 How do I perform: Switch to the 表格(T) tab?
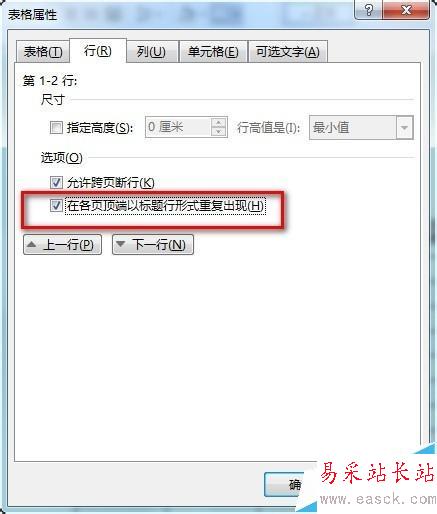point(43,52)
